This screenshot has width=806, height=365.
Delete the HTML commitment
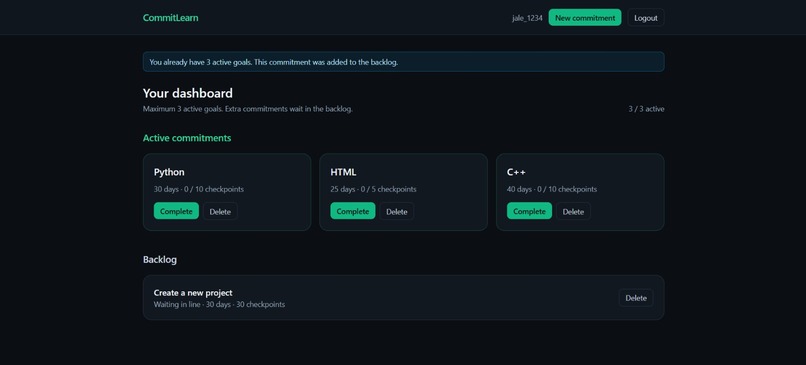point(396,211)
